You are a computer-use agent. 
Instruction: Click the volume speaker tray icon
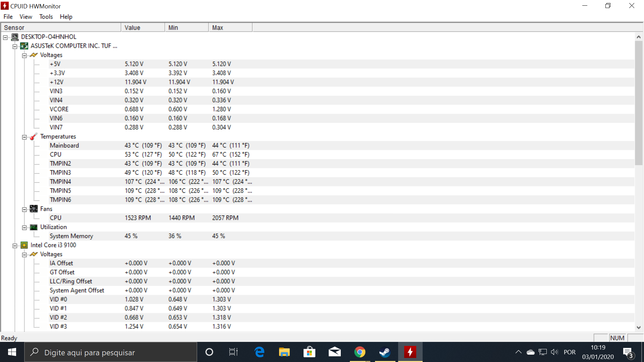point(554,352)
